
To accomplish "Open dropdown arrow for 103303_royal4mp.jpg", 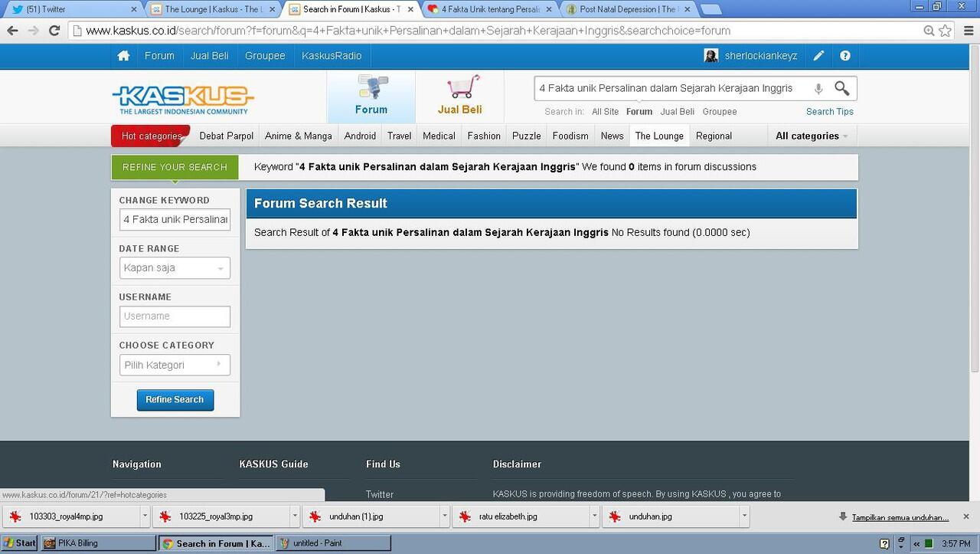I will click(x=145, y=516).
